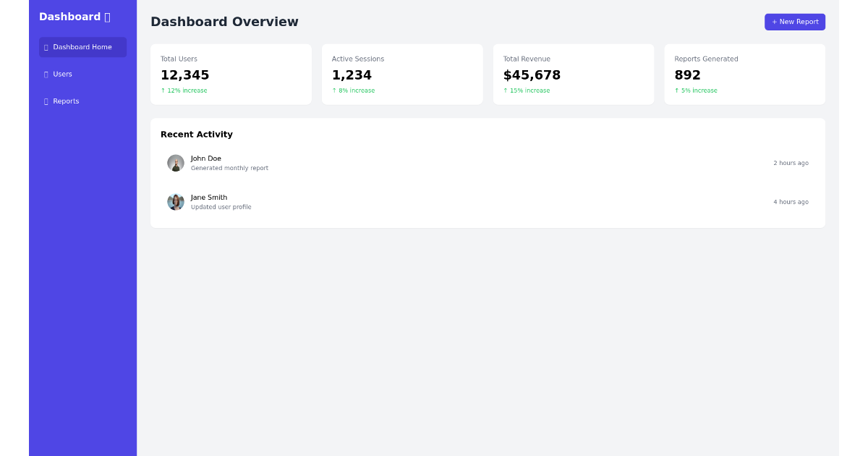Switch to the Users page
This screenshot has height=456, width=868.
pos(62,74)
